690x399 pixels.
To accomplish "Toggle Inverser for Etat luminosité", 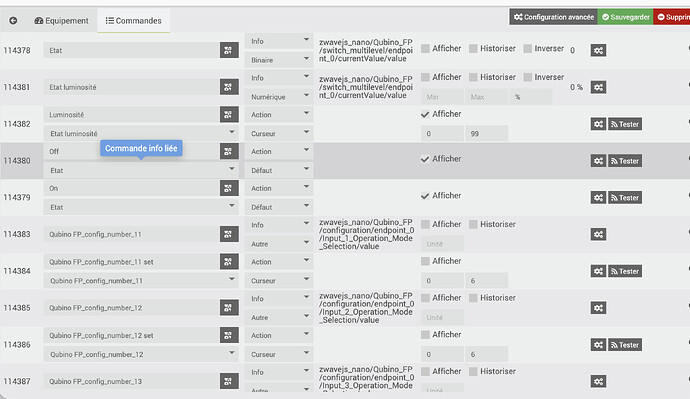I will (528, 77).
